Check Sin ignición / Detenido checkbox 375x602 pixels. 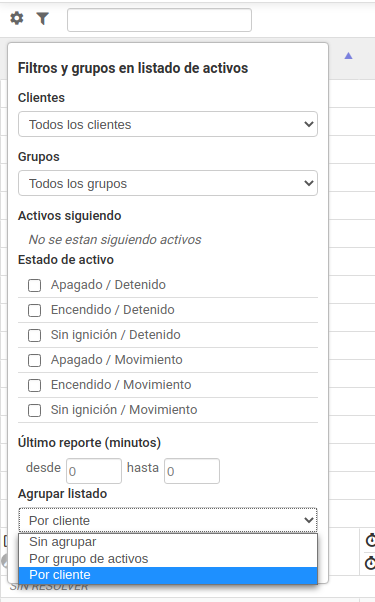(35, 335)
